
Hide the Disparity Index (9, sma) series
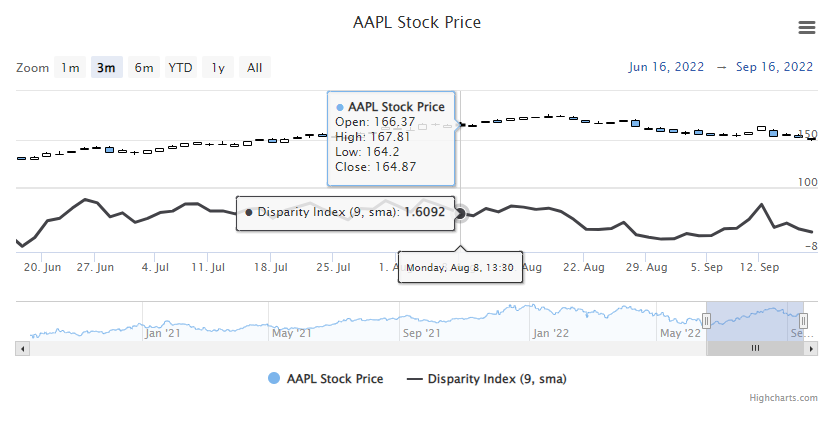(x=497, y=379)
